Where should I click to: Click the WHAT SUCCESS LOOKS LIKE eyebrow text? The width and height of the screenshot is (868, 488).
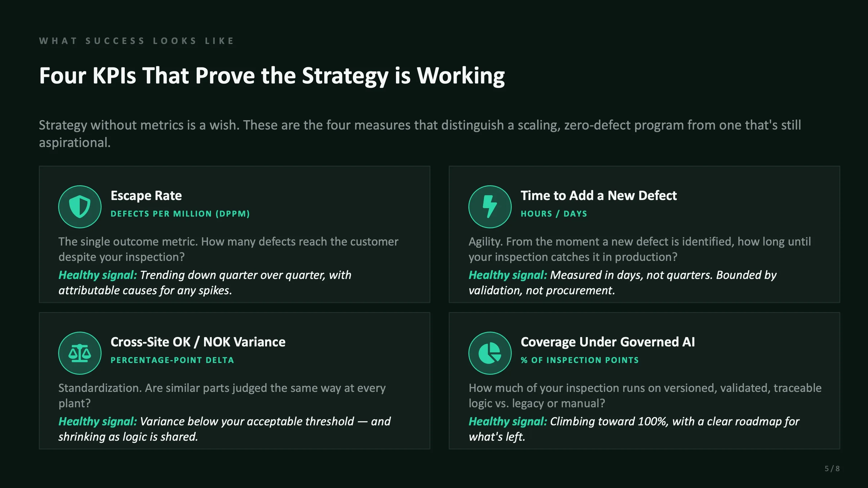pos(137,41)
